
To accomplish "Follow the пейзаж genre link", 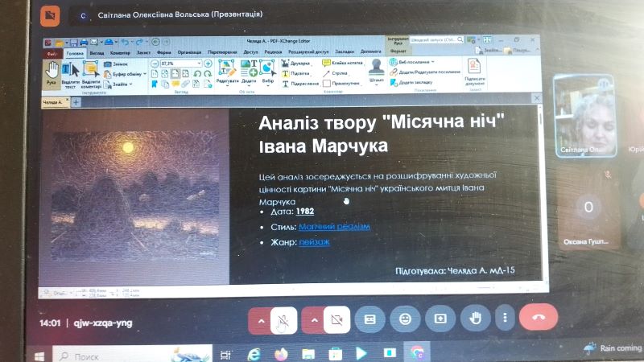I will (x=314, y=242).
